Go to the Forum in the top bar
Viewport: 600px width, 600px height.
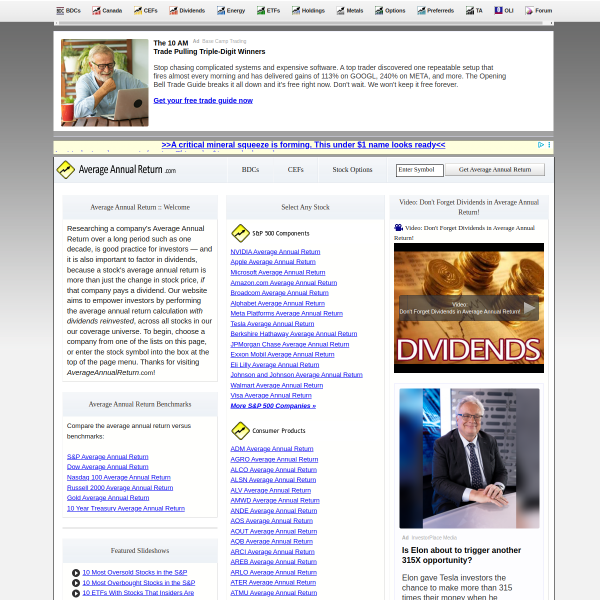[538, 10]
